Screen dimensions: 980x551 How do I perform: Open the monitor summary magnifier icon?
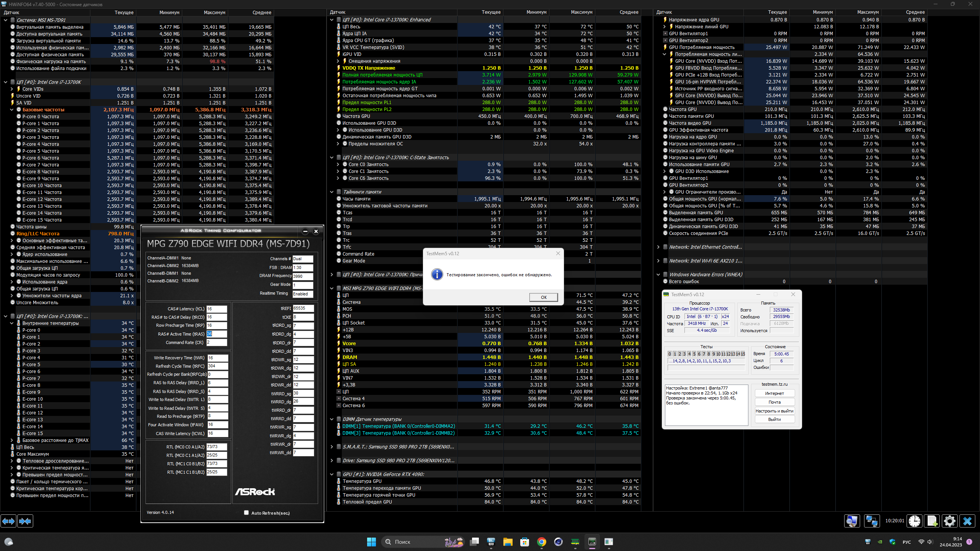tap(852, 521)
